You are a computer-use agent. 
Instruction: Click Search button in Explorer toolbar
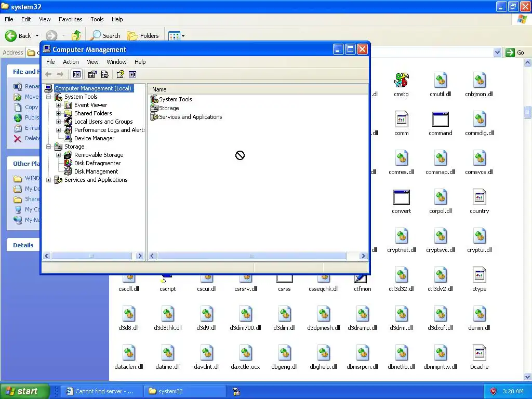tap(106, 36)
